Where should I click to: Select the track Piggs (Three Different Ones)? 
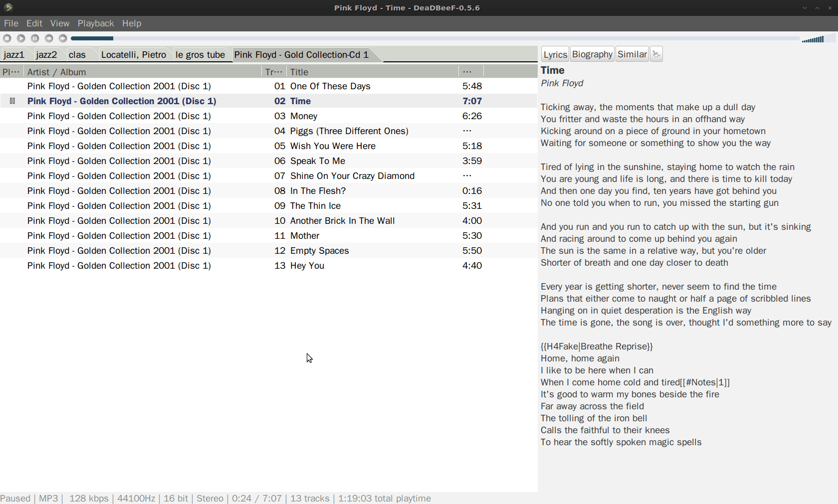pos(268,131)
